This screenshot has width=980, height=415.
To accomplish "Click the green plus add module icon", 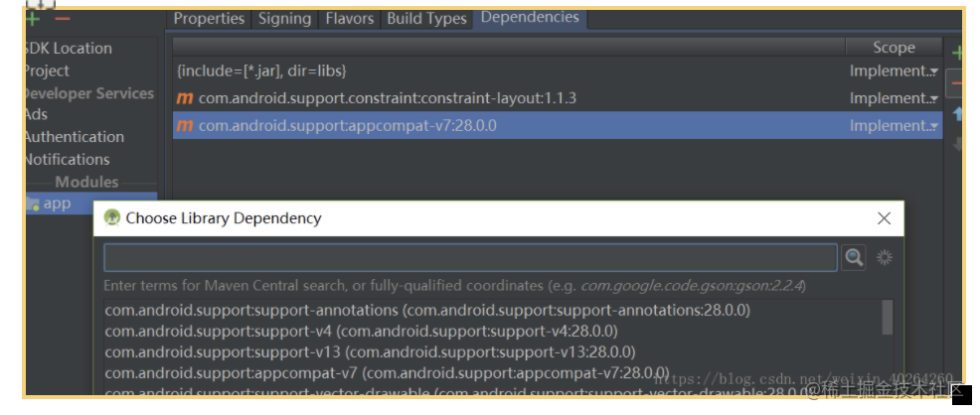I will pos(33,19).
